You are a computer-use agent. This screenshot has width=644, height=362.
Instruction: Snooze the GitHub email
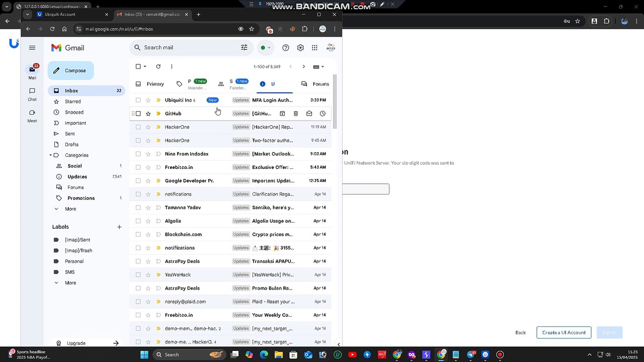click(323, 114)
